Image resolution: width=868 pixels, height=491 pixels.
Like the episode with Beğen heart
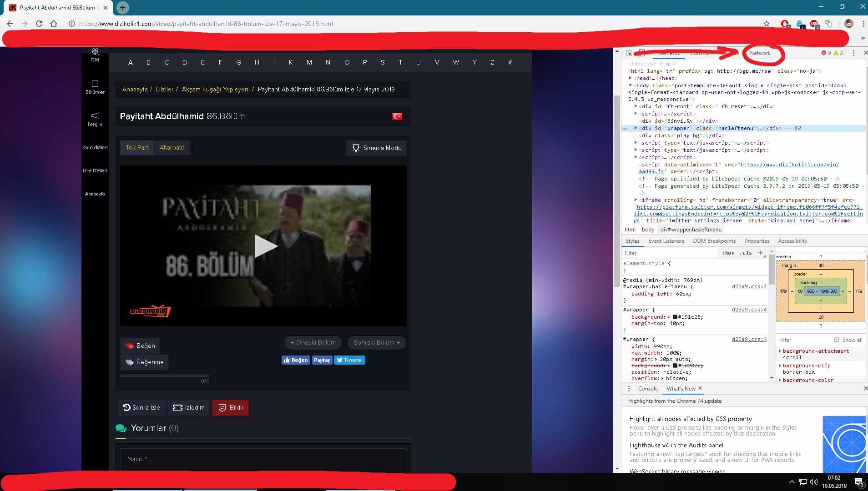pyautogui.click(x=140, y=346)
